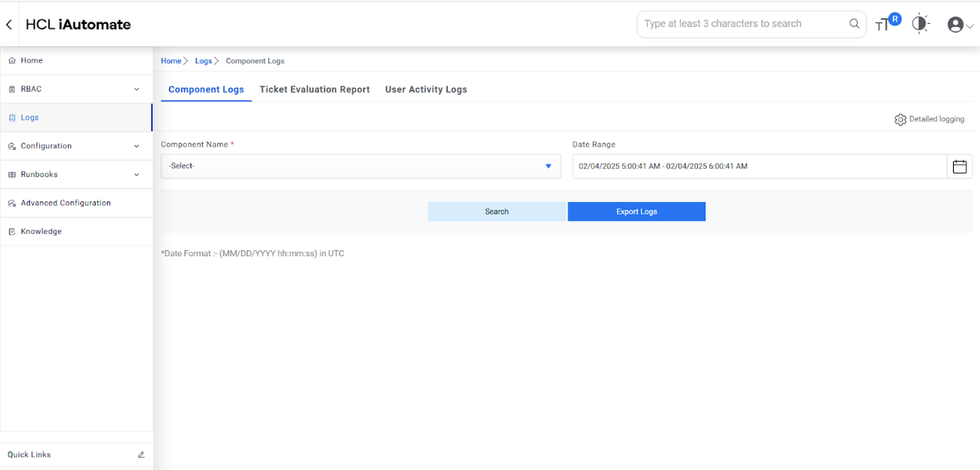Switch to Ticket Evaluation Report tab
Viewport: 980px width, 470px height.
[315, 90]
